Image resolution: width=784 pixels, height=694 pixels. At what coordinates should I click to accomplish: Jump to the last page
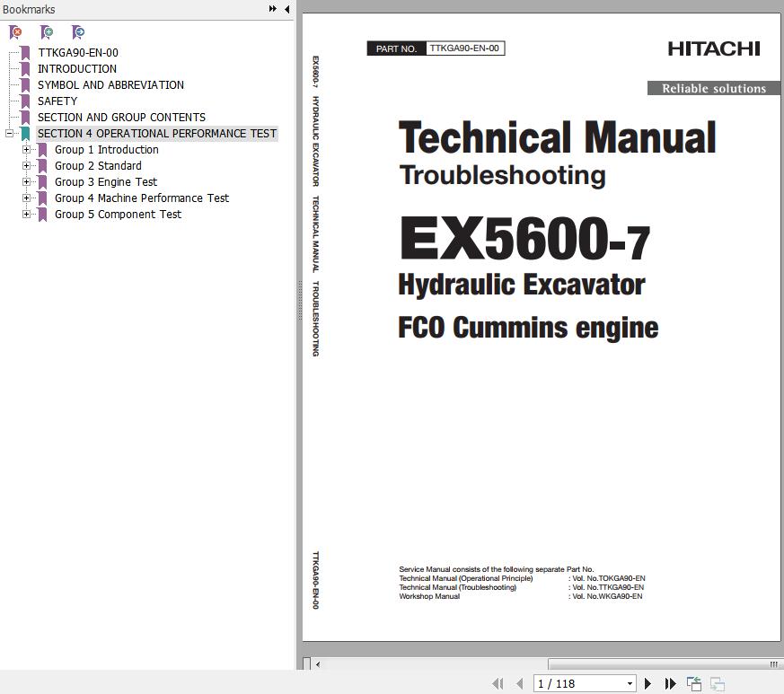point(670,683)
